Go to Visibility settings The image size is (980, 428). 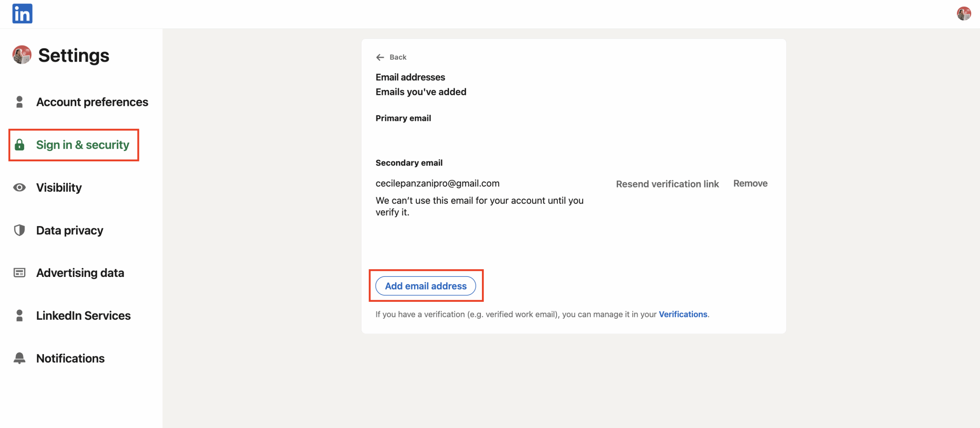point(59,187)
